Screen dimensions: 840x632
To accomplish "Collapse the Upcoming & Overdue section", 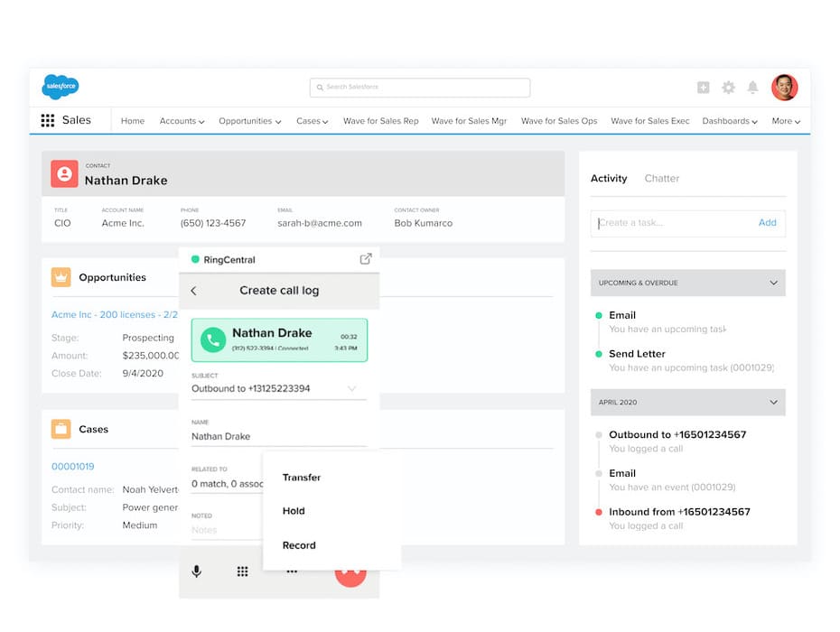I will pyautogui.click(x=773, y=283).
